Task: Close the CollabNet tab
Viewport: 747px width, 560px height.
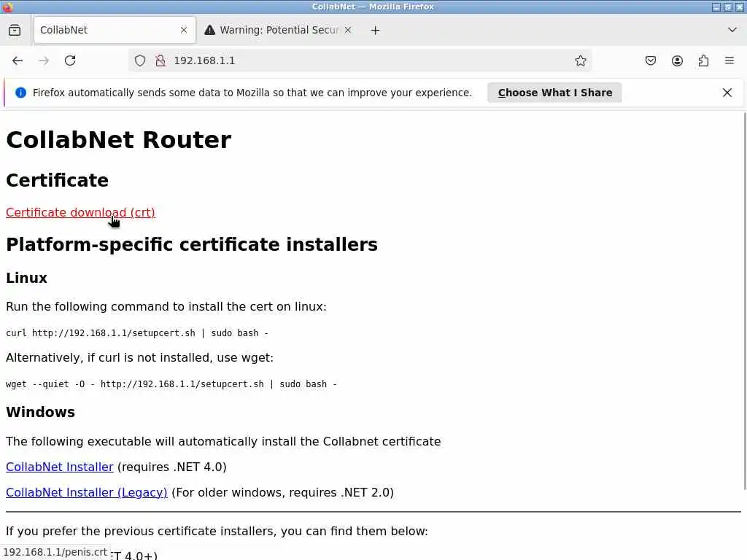Action: click(x=184, y=30)
